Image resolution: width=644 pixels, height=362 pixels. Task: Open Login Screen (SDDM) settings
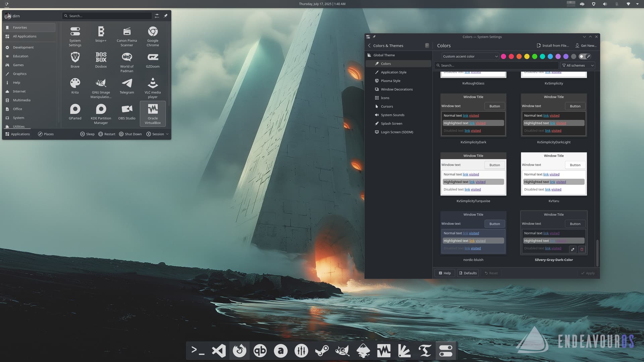(398, 132)
